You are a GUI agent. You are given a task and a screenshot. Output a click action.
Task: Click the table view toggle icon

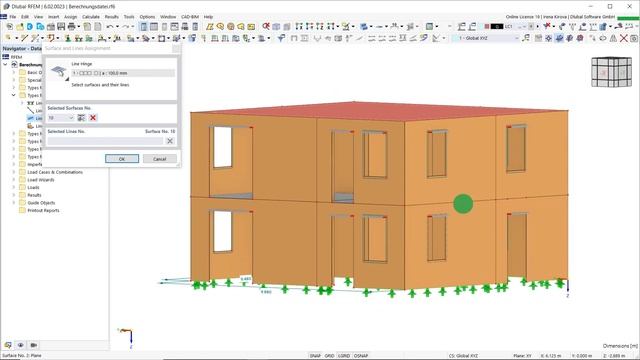tap(154, 27)
